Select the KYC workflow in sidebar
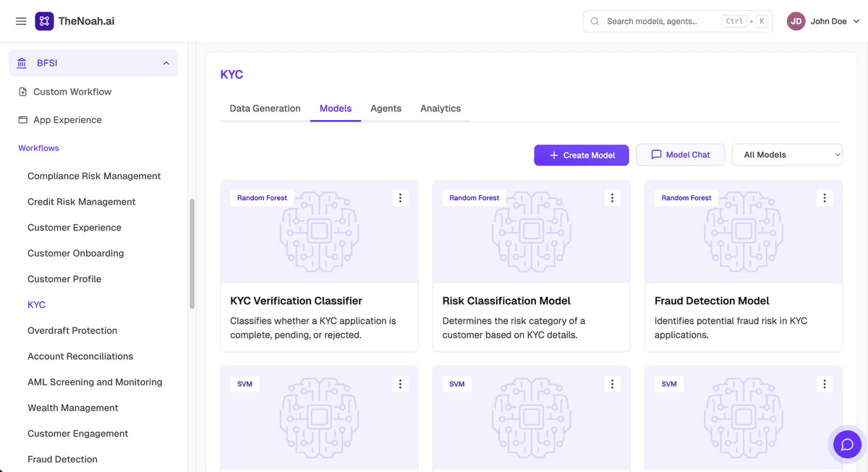 click(x=36, y=305)
